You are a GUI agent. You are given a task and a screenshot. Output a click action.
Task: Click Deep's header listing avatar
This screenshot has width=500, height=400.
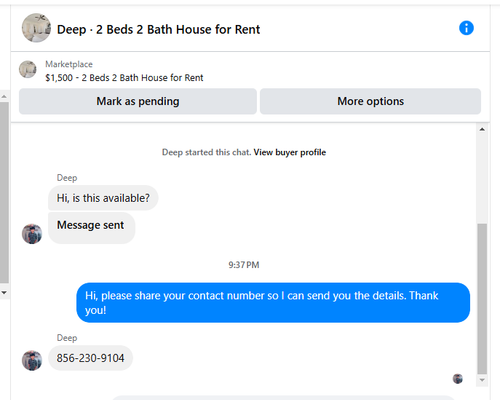36,28
